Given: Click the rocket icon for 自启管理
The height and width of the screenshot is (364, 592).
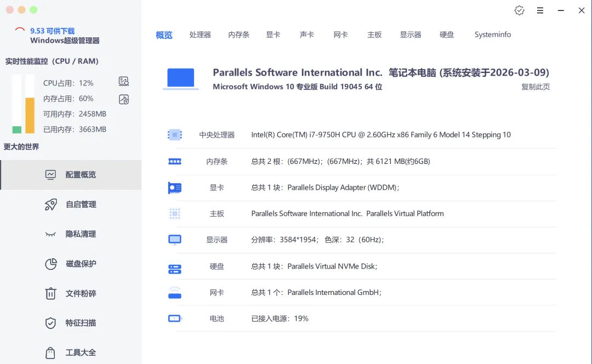Looking at the screenshot, I should [x=50, y=204].
